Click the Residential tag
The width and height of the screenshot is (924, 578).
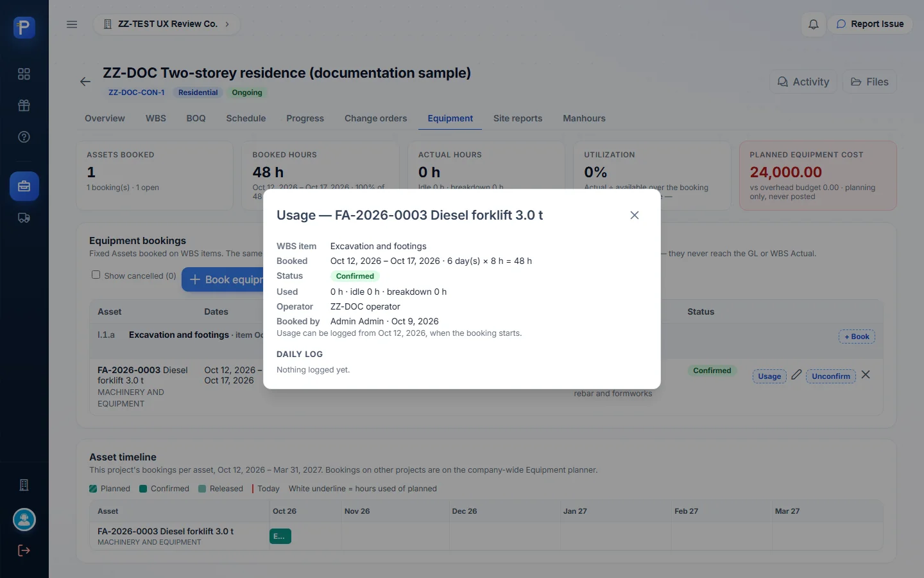coord(198,92)
